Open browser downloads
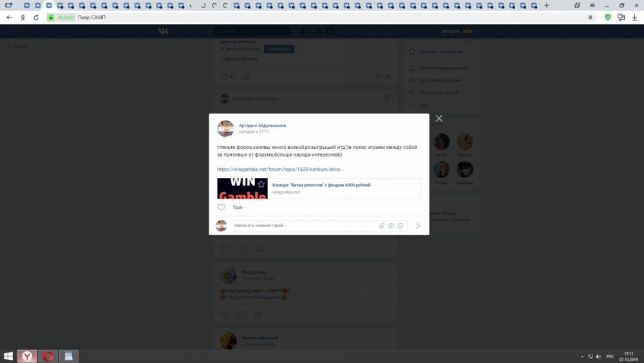This screenshot has height=363, width=644. (634, 17)
